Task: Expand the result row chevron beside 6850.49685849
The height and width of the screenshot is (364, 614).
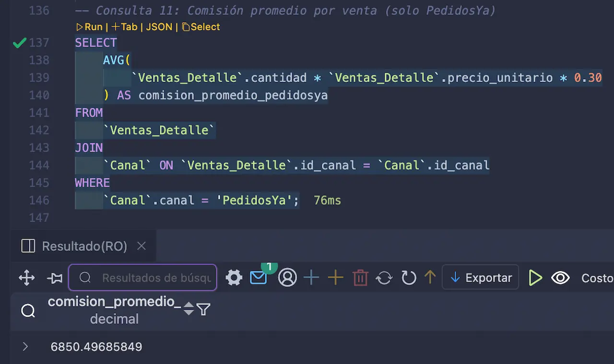Action: point(25,346)
